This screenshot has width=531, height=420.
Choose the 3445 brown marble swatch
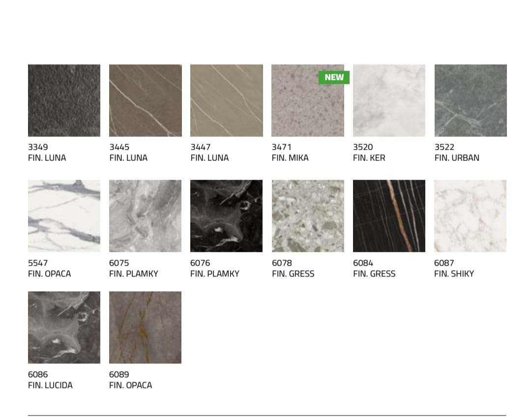tap(145, 101)
